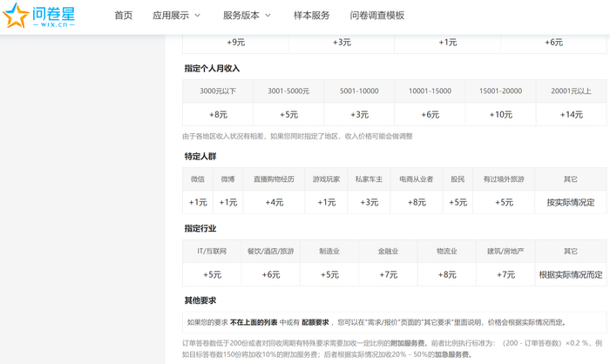610x364 pixels.
Task: Click the +4元 price under 直播购物经历
Action: click(274, 203)
